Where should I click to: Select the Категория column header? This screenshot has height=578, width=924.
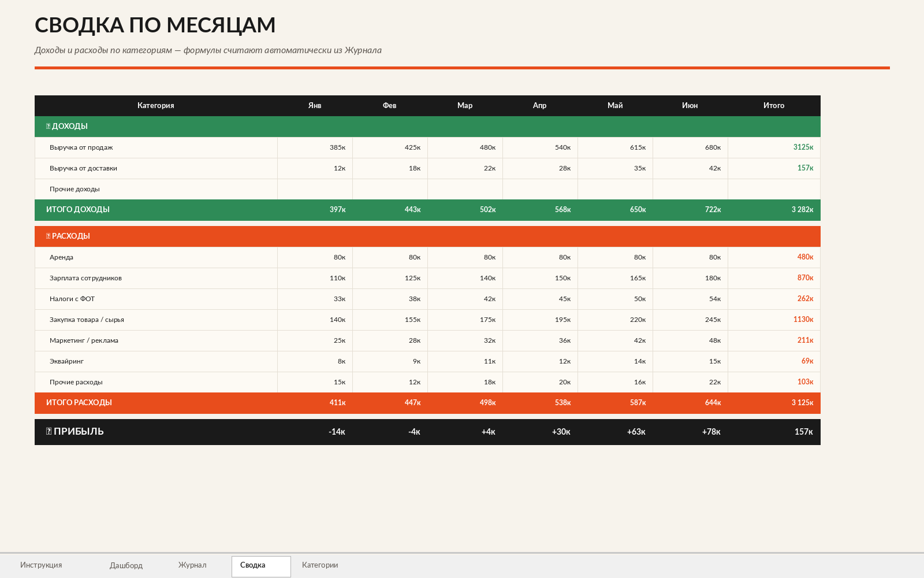coord(156,106)
